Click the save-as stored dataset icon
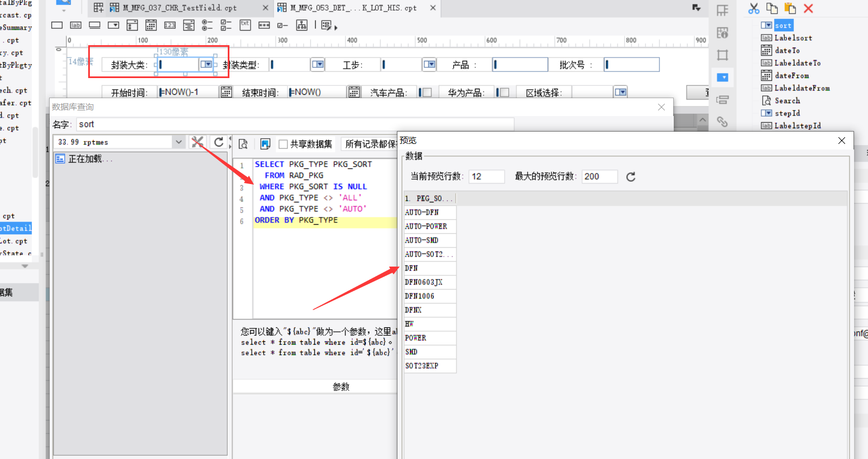This screenshot has width=868, height=459. [x=265, y=144]
